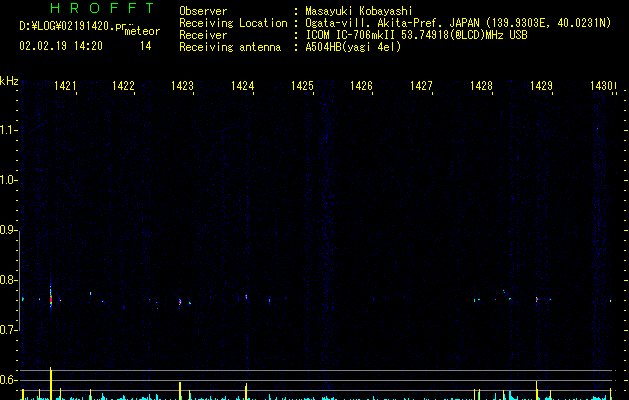Click the meteor label
The width and height of the screenshot is (629, 400).
(x=142, y=31)
